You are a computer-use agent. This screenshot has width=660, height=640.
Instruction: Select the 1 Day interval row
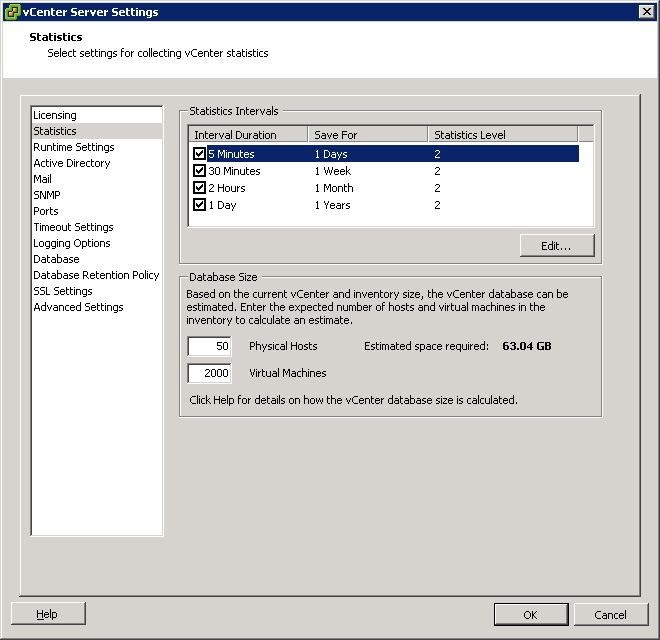click(384, 205)
